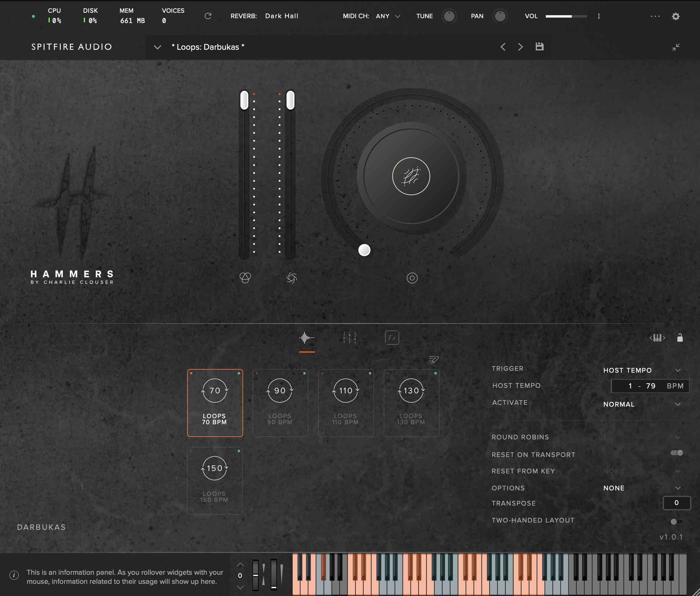Toggle the lock padlock icon

tap(680, 338)
